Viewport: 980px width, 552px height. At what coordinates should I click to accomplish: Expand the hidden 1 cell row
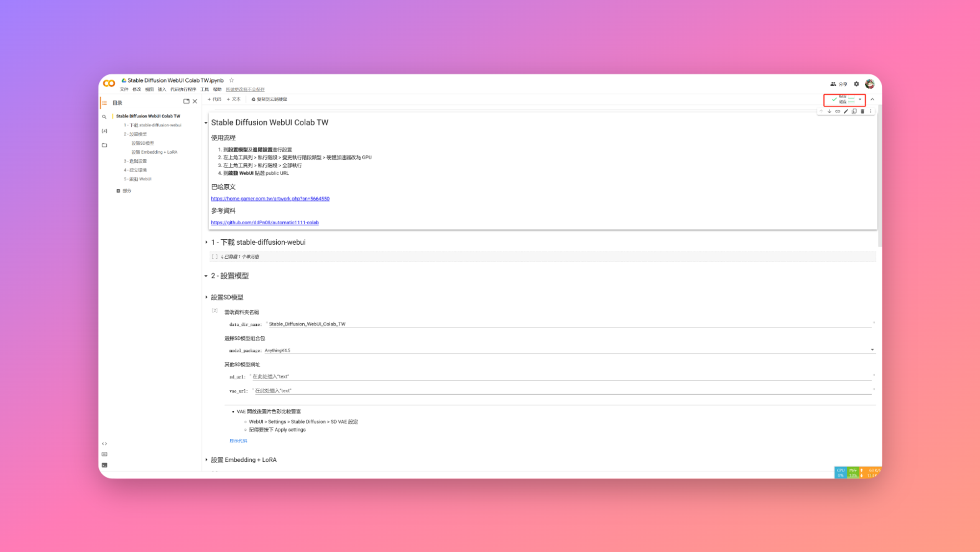click(542, 256)
